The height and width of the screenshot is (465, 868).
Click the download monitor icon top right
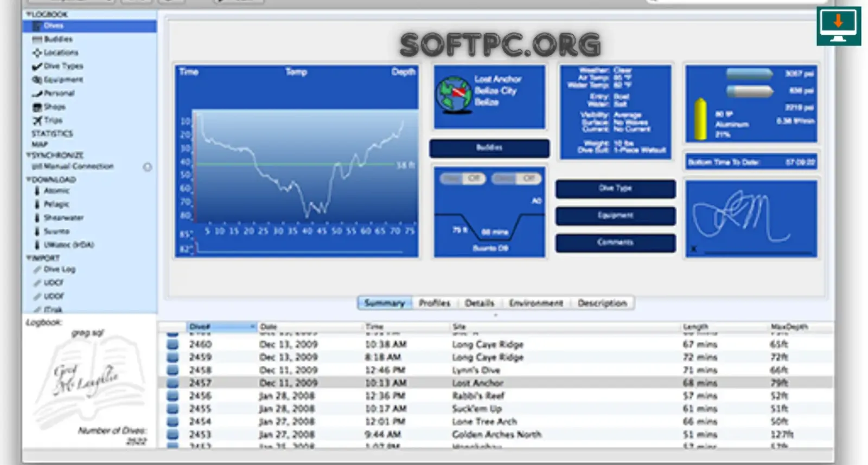[838, 26]
